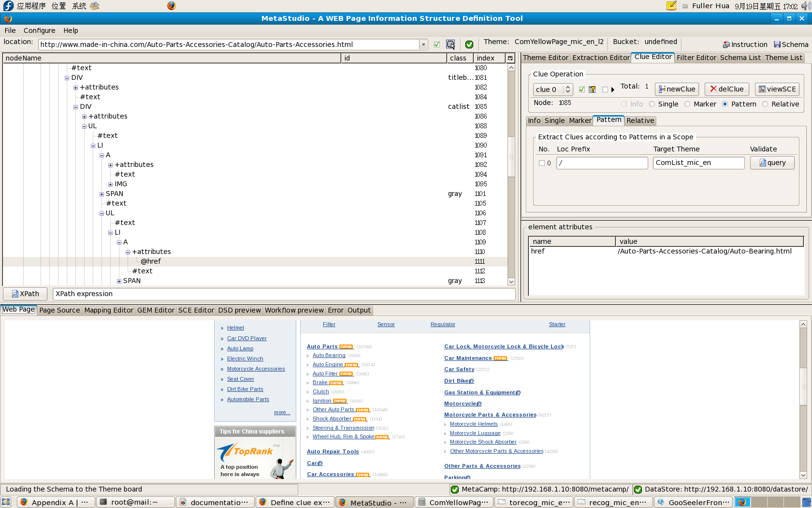Viewport: 812px width, 508px height.
Task: Click the show desktop icon in bottom panel
Action: (x=6, y=502)
